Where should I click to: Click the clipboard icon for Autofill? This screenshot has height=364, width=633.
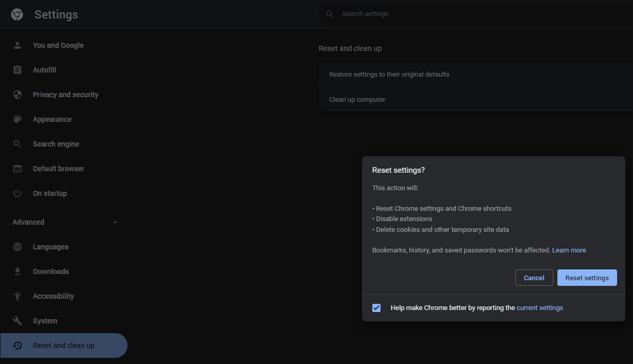(x=17, y=70)
